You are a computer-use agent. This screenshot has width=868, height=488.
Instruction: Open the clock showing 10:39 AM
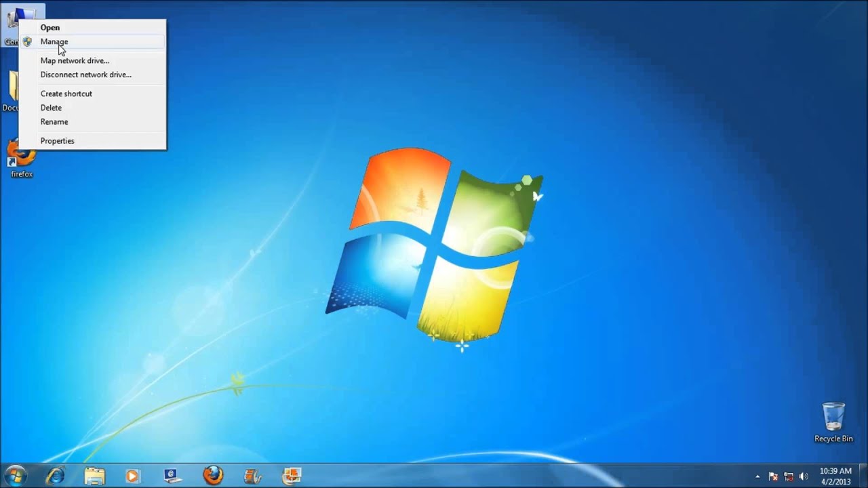(835, 476)
